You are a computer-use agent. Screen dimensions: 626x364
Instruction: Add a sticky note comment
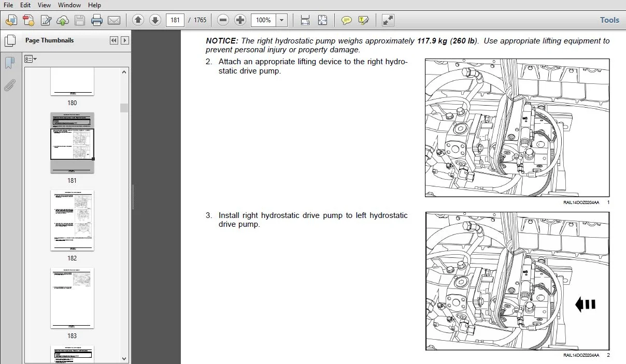pos(347,20)
